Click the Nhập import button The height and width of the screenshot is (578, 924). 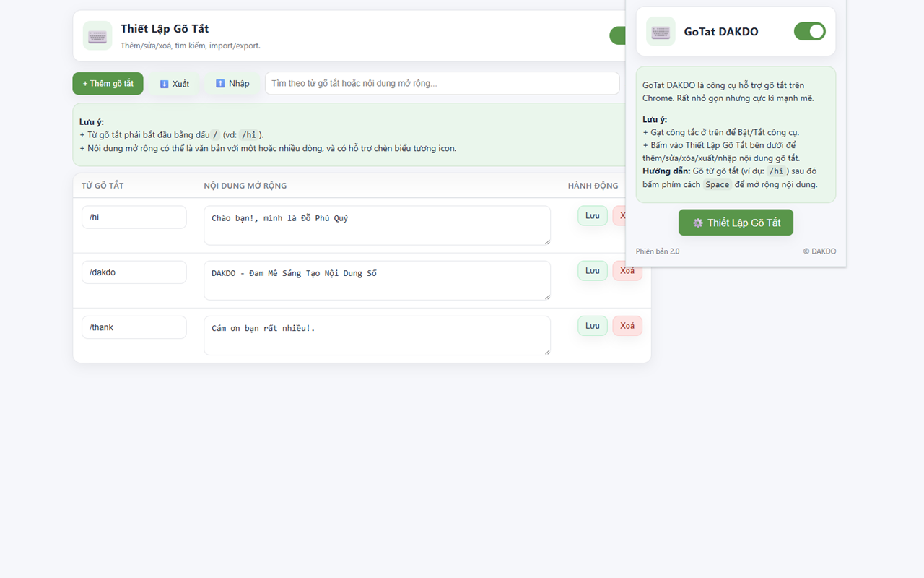232,83
